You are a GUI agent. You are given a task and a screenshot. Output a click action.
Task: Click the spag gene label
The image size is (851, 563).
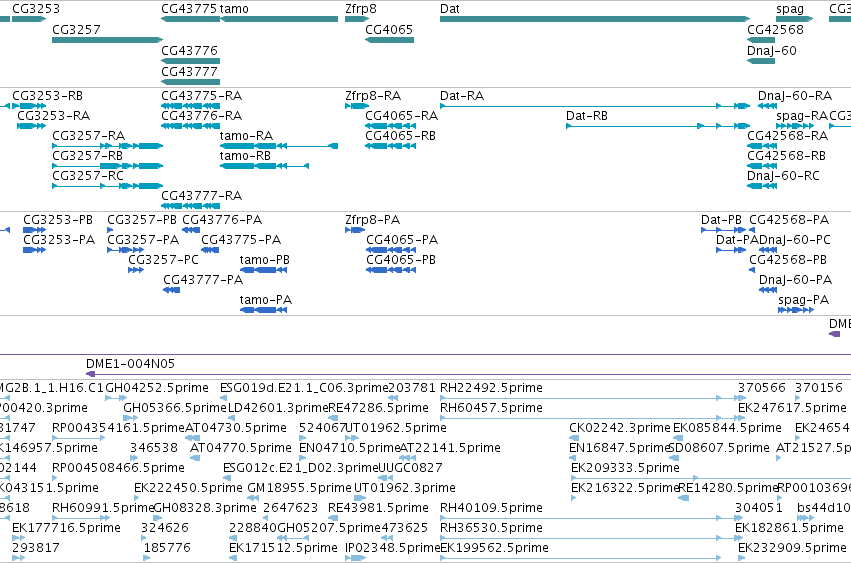point(790,9)
